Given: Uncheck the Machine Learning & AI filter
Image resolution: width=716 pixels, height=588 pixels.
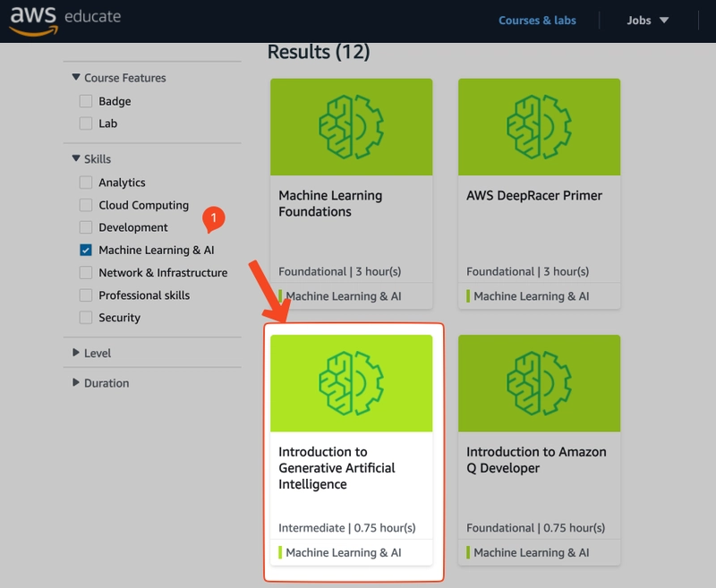Looking at the screenshot, I should (86, 251).
